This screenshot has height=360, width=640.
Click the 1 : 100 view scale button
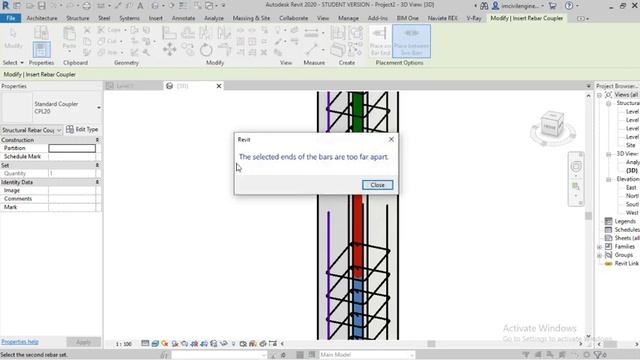click(x=123, y=344)
